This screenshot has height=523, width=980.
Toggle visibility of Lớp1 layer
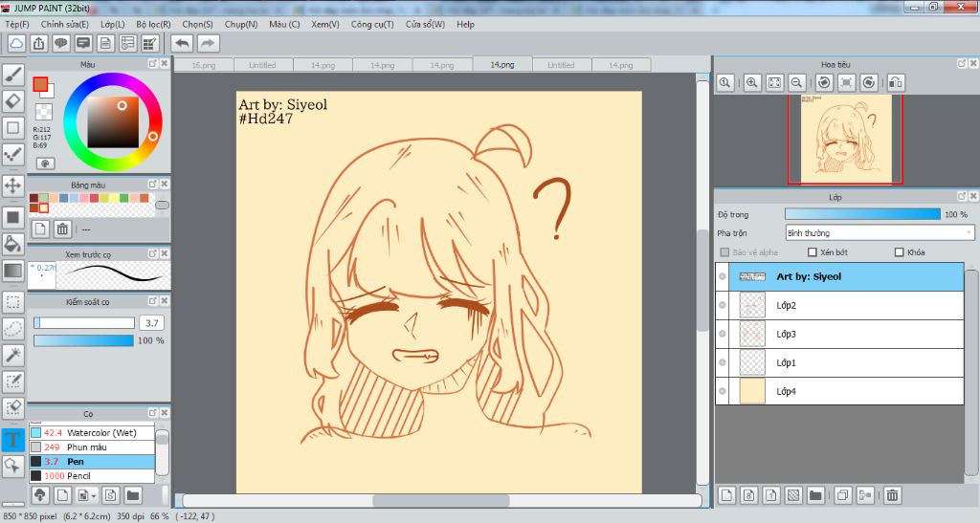pos(723,362)
